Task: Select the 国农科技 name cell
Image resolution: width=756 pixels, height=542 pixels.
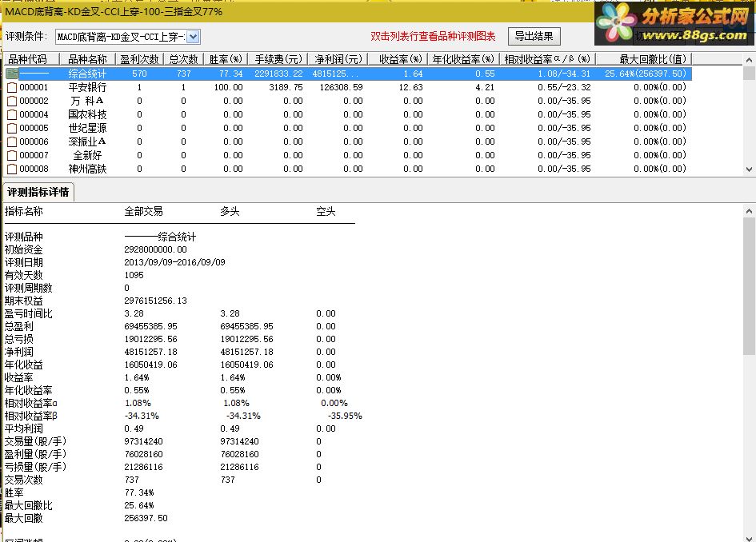Action: (87, 114)
